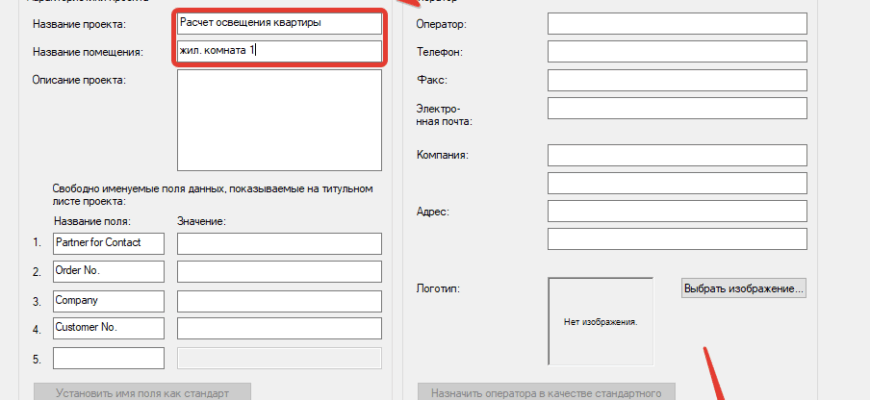Click the logo preview 'Нет изображения' box

click(x=600, y=321)
